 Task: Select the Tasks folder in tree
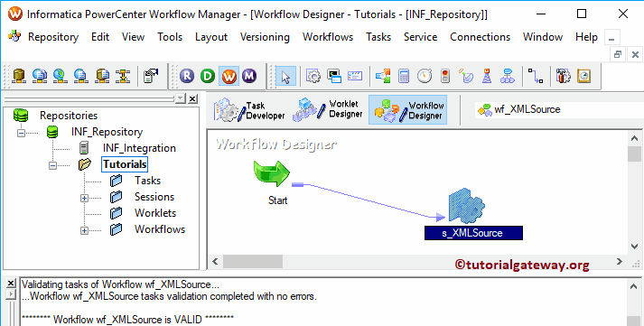point(147,181)
